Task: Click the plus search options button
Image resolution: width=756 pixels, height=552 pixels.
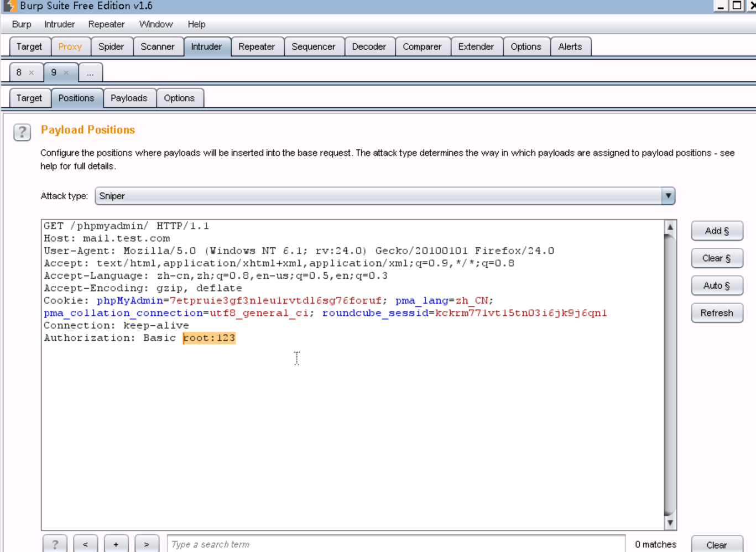Action: tap(116, 544)
